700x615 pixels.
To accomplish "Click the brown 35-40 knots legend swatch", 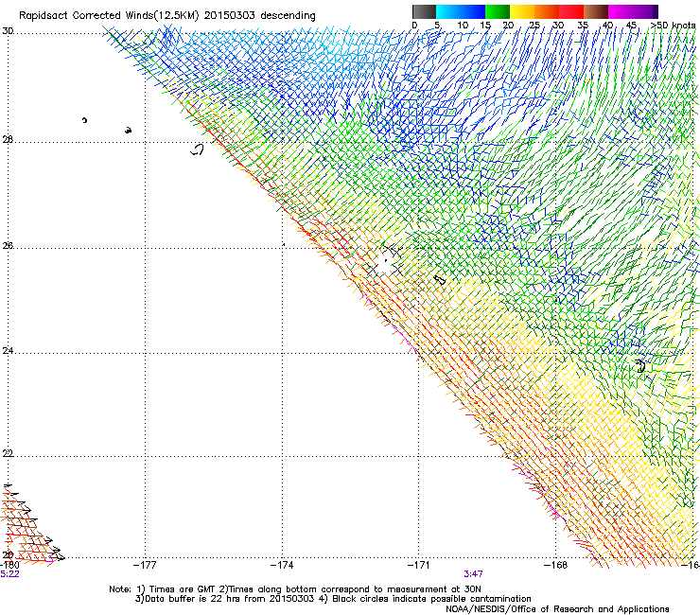I will (596, 11).
